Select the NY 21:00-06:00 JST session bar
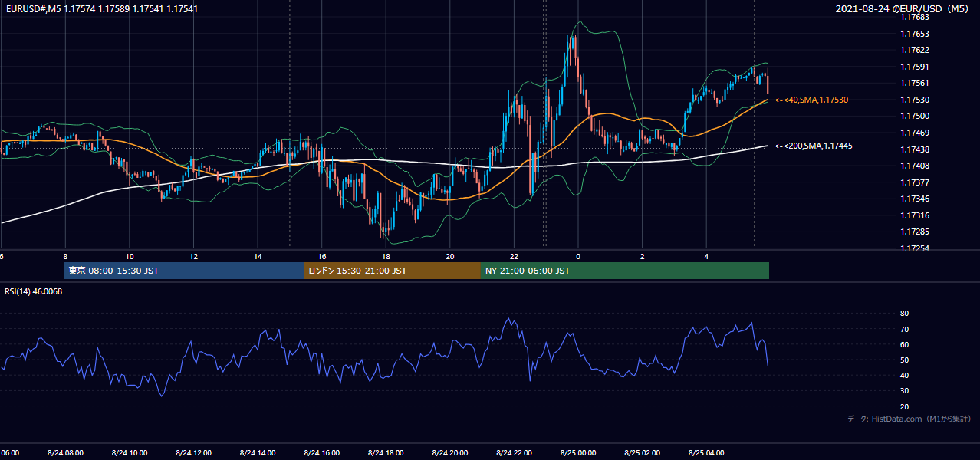Viewport: 980px width, 460px height. [625, 271]
